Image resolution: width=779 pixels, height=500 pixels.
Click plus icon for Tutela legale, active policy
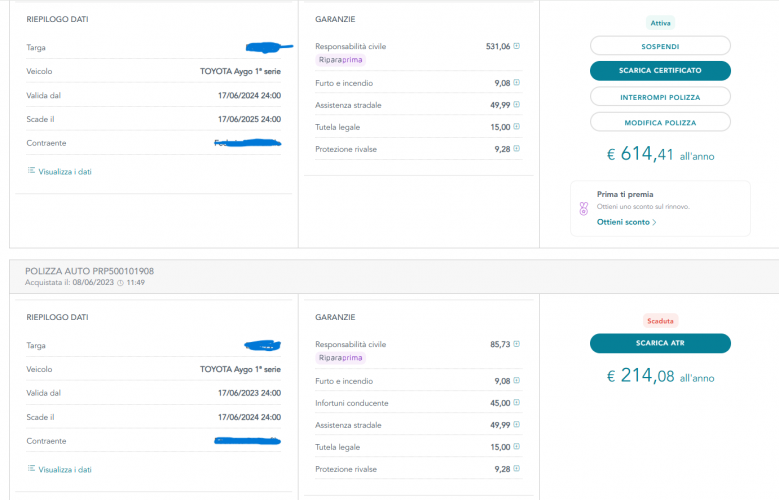point(517,127)
